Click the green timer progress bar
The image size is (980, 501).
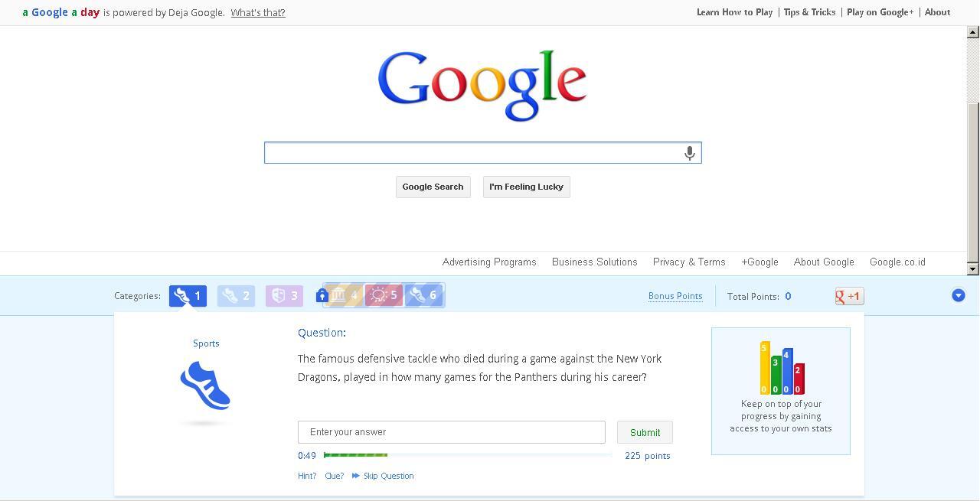point(355,455)
